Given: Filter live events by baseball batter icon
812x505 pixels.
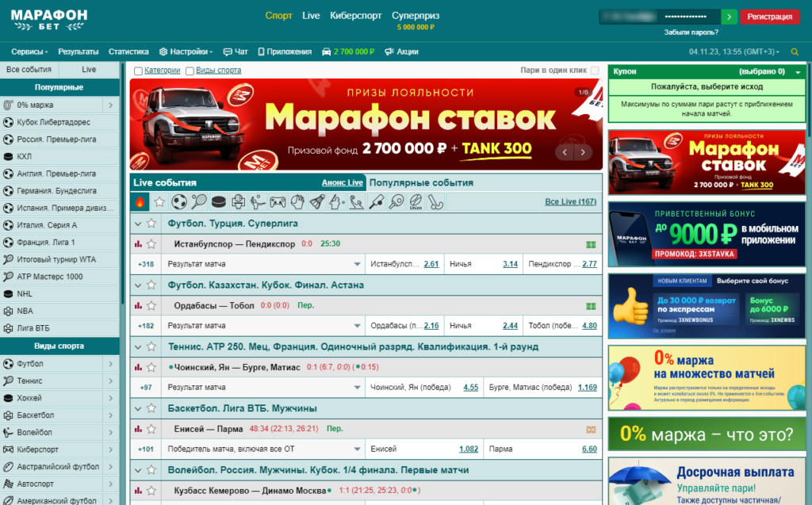Looking at the screenshot, I should [336, 202].
